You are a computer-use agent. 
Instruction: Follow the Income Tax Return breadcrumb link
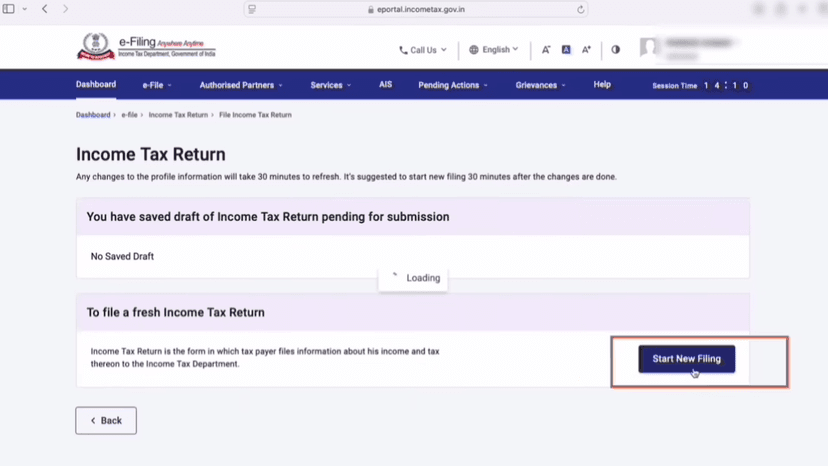click(178, 115)
